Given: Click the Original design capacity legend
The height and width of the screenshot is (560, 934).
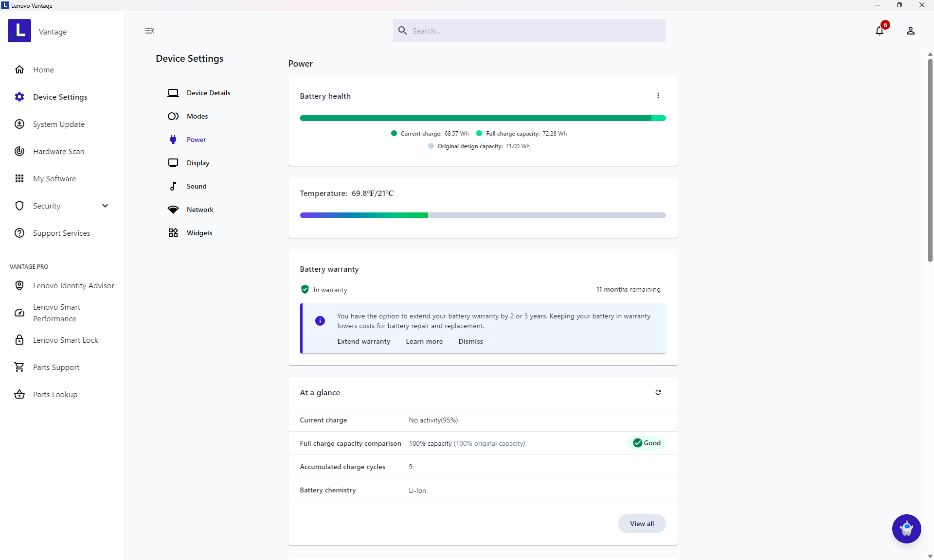Looking at the screenshot, I should pos(479,146).
